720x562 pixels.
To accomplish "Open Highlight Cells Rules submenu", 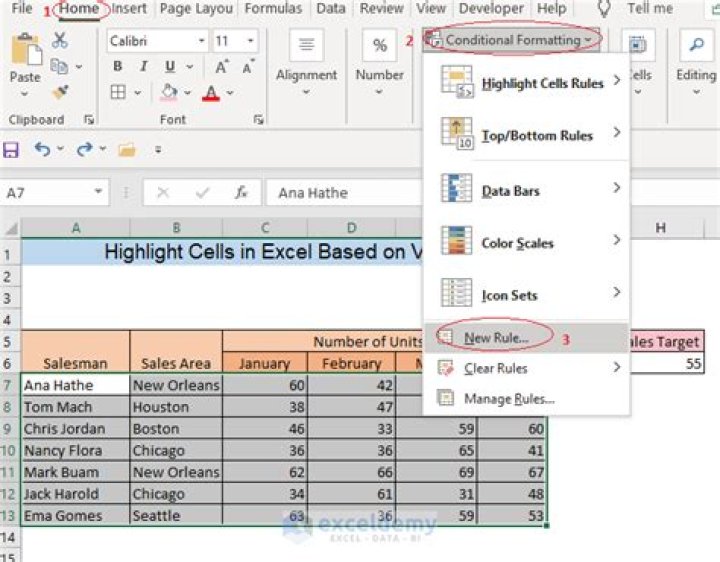I will (527, 83).
